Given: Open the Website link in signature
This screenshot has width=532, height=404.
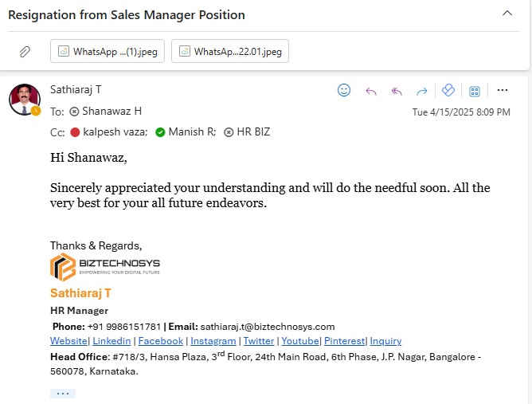Looking at the screenshot, I should 68,340.
